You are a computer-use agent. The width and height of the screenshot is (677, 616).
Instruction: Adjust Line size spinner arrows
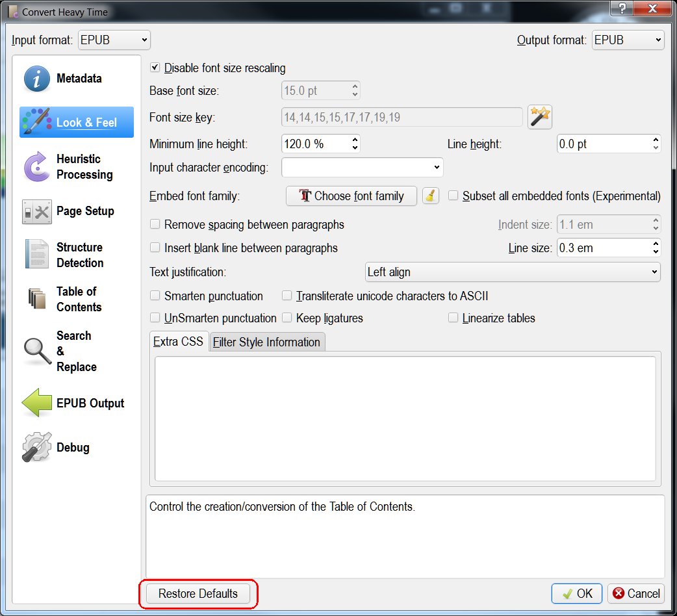coord(656,248)
